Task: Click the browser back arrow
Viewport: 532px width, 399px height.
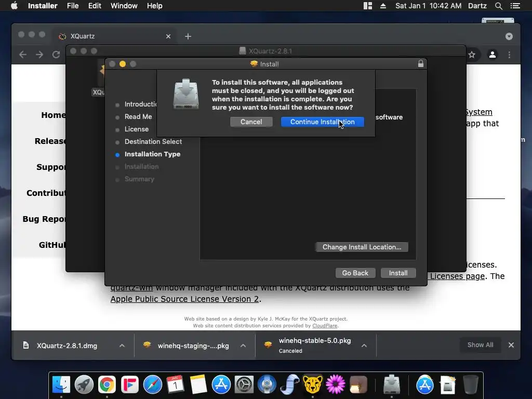Action: pyautogui.click(x=23, y=55)
